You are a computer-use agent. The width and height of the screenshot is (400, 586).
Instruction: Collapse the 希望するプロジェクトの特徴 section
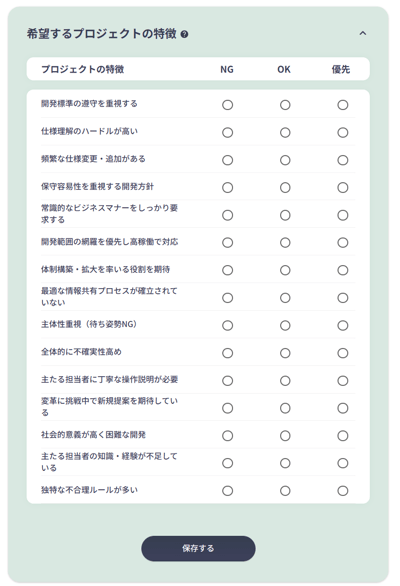click(363, 33)
